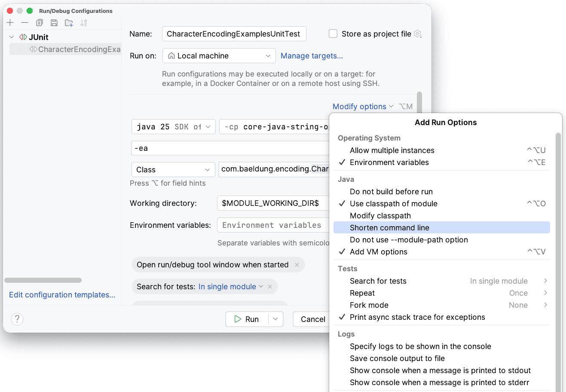The image size is (566, 392).
Task: Collapse the JUnit tree node
Action: tap(12, 37)
